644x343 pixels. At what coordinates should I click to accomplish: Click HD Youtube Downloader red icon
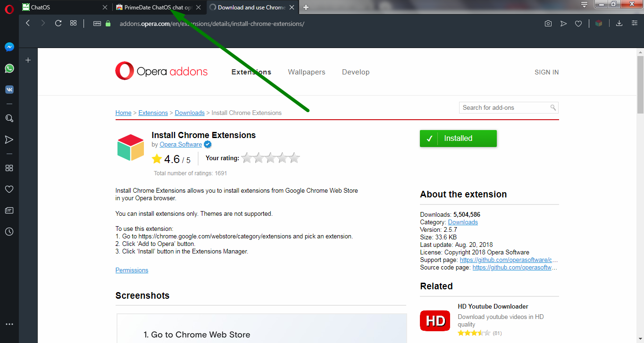coord(435,320)
